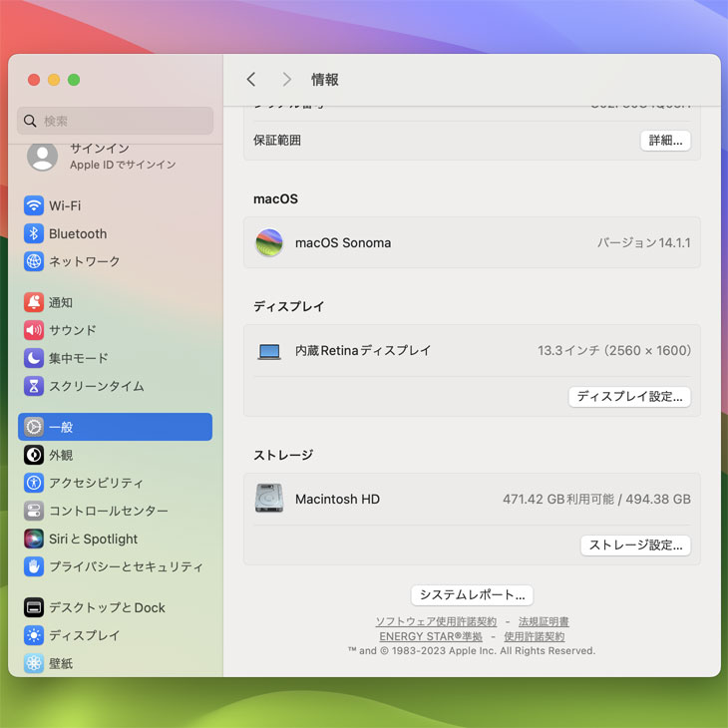The image size is (728, 728).
Task: Select スクリーンタイム hourglass icon
Action: [x=34, y=386]
